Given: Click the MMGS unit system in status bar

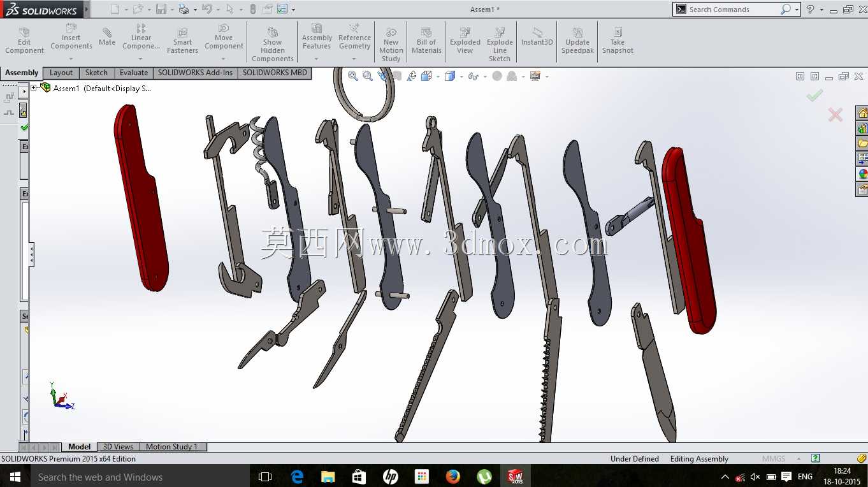Looking at the screenshot, I should (774, 459).
